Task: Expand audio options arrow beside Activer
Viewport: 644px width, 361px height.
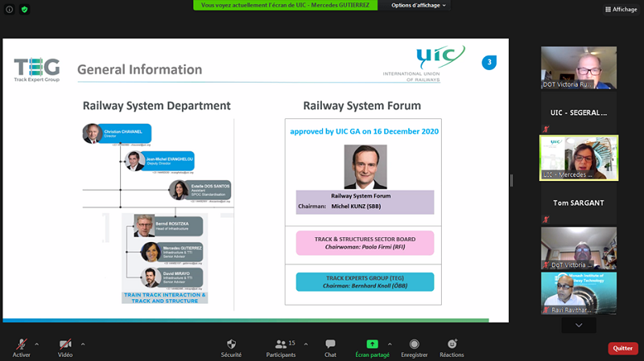Action: [x=36, y=344]
